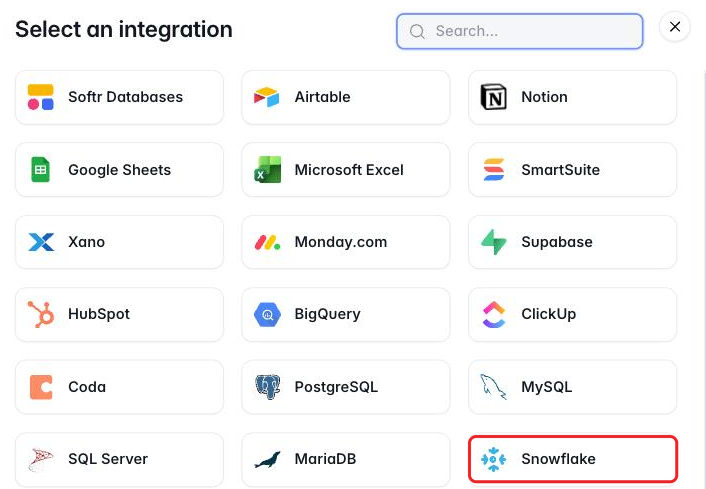Focus the Search input field
This screenshot has height=489, width=706.
[x=520, y=31]
